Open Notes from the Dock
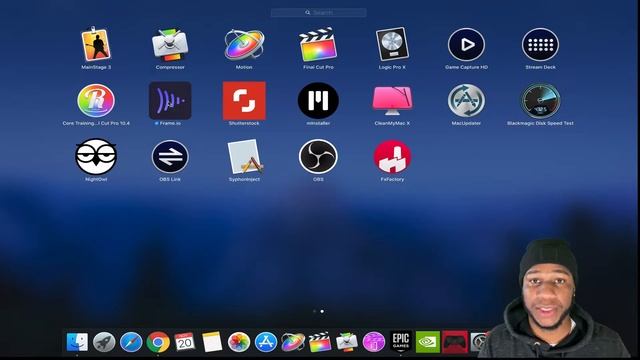This screenshot has width=640, height=360. (x=212, y=342)
